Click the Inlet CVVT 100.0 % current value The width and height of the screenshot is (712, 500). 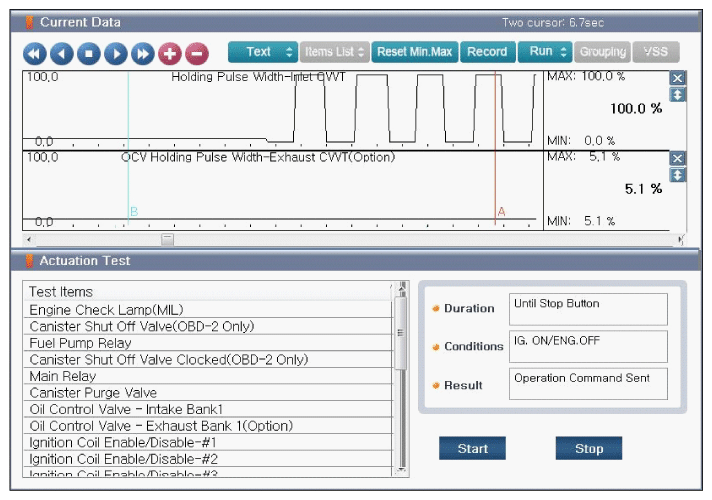click(636, 109)
